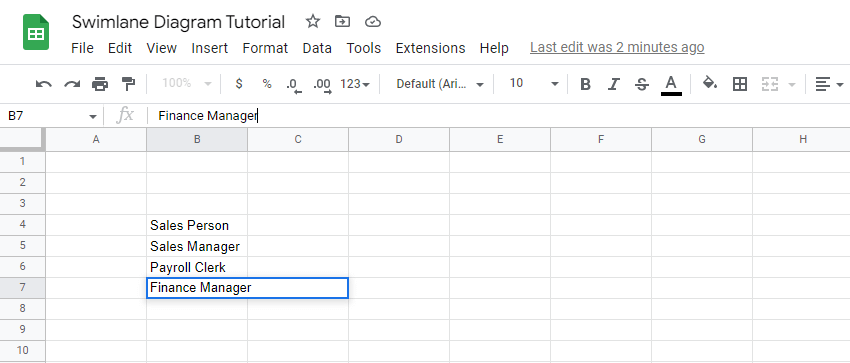Select column G header
Viewport: 850px width, 363px height.
pyautogui.click(x=701, y=139)
